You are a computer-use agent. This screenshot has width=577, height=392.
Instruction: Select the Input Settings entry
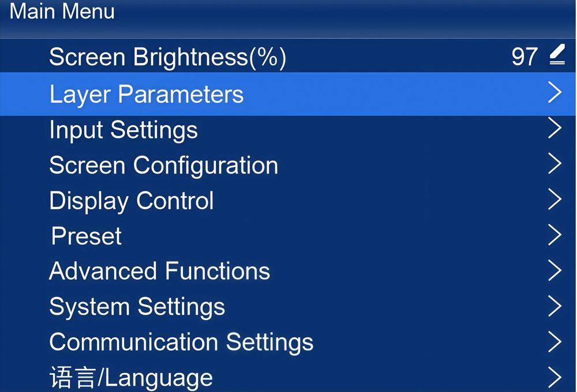click(x=123, y=130)
